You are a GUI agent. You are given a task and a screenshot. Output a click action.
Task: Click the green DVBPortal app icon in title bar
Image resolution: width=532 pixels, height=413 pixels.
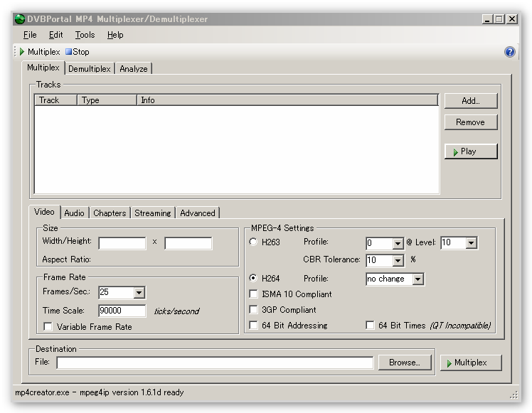pos(20,19)
